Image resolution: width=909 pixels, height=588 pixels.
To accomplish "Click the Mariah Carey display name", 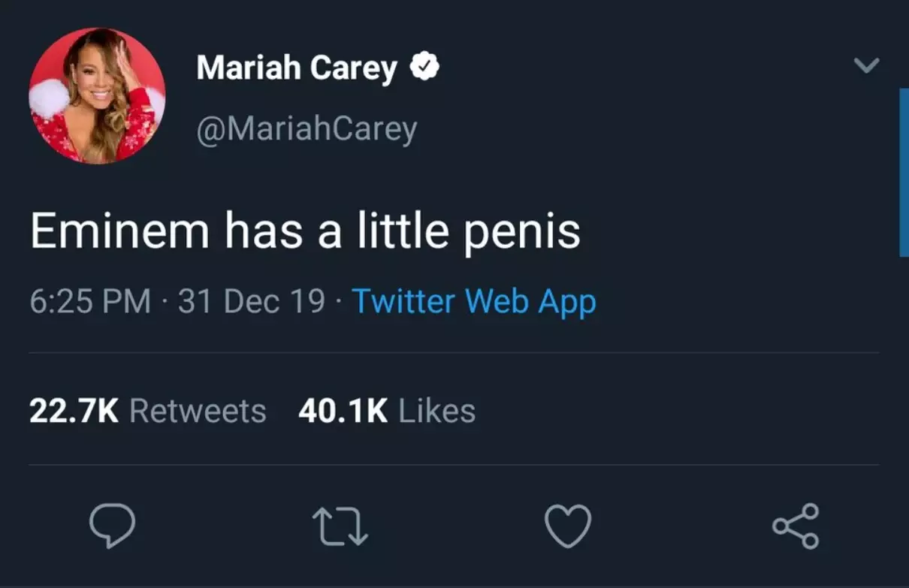I will click(x=296, y=68).
